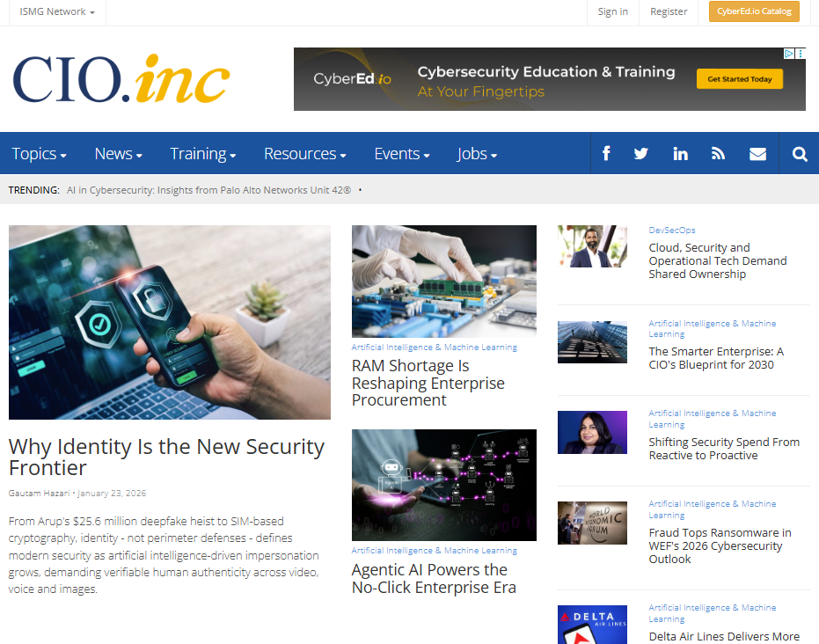Open the Facebook social icon
The image size is (819, 644).
[x=606, y=154]
